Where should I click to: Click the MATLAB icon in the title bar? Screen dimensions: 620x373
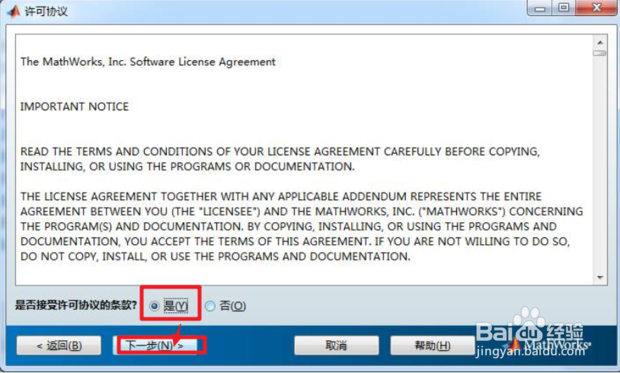[x=13, y=11]
